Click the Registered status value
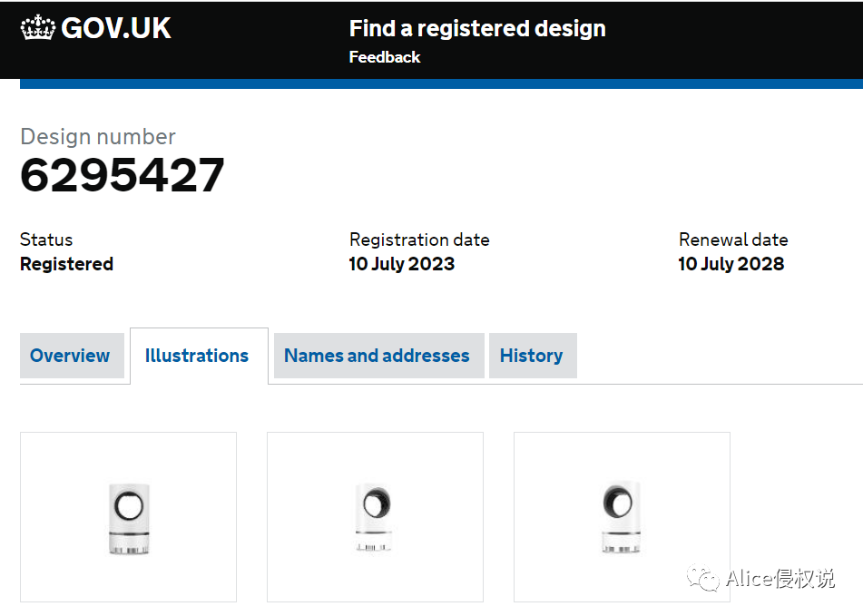The image size is (863, 616). click(x=66, y=264)
